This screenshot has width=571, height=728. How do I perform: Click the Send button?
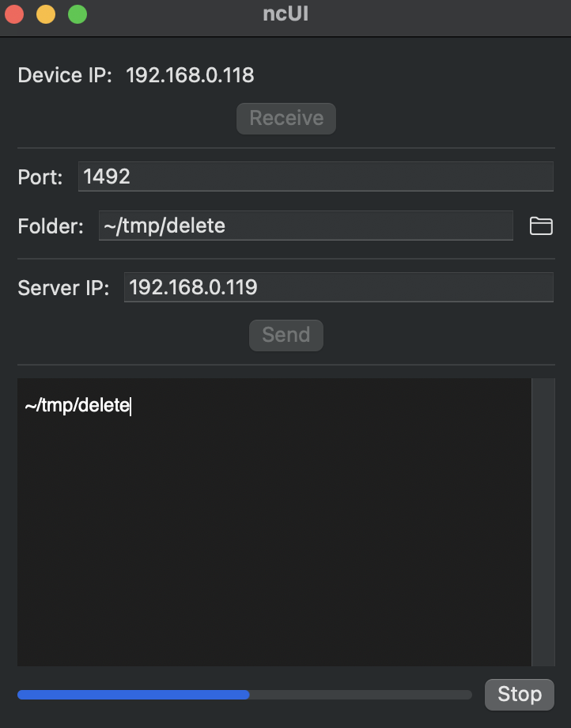(286, 336)
